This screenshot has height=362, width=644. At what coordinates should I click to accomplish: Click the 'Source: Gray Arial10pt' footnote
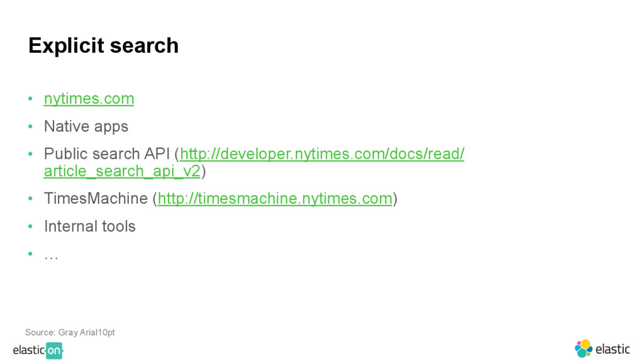[x=70, y=332]
